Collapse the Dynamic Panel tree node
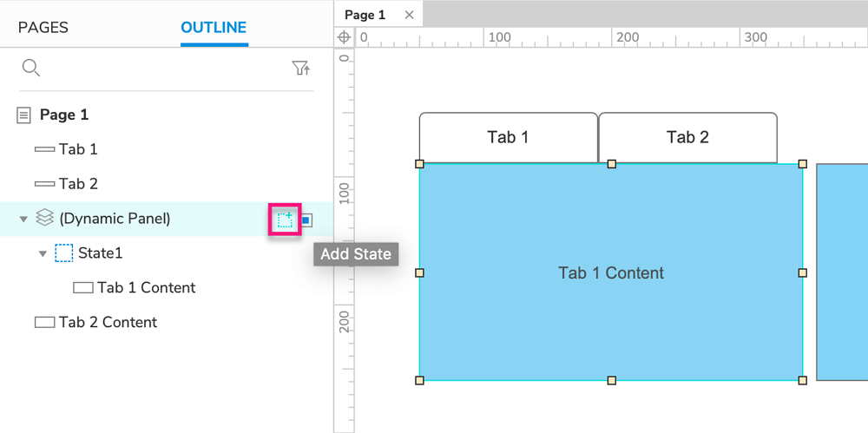 coord(23,220)
